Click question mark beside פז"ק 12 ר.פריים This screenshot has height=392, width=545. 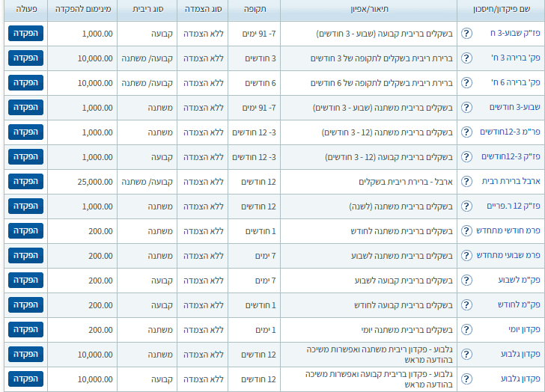(x=466, y=206)
